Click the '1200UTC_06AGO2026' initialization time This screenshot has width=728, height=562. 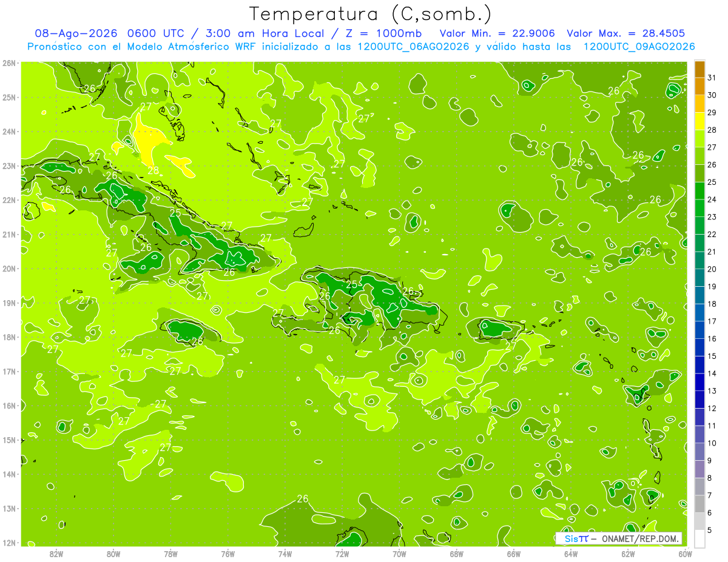click(413, 47)
